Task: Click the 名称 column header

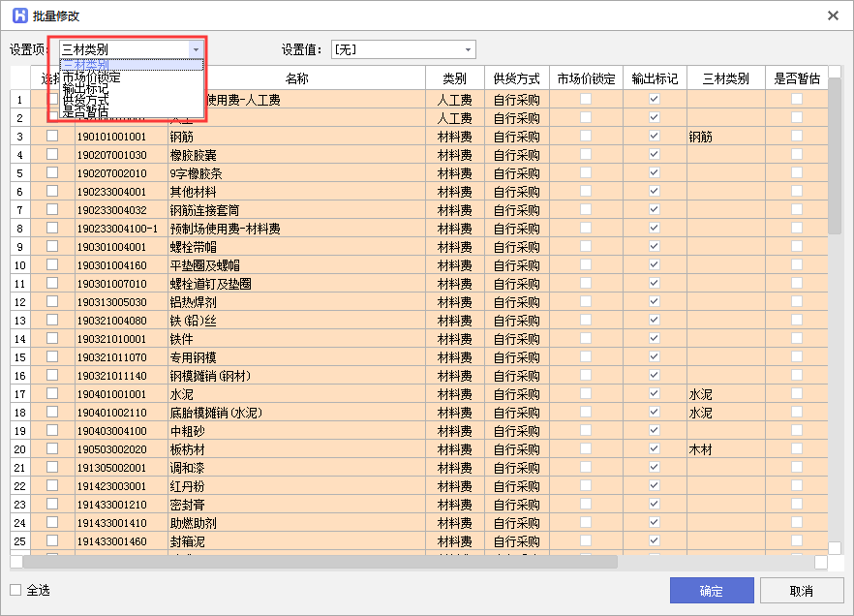Action: point(296,78)
